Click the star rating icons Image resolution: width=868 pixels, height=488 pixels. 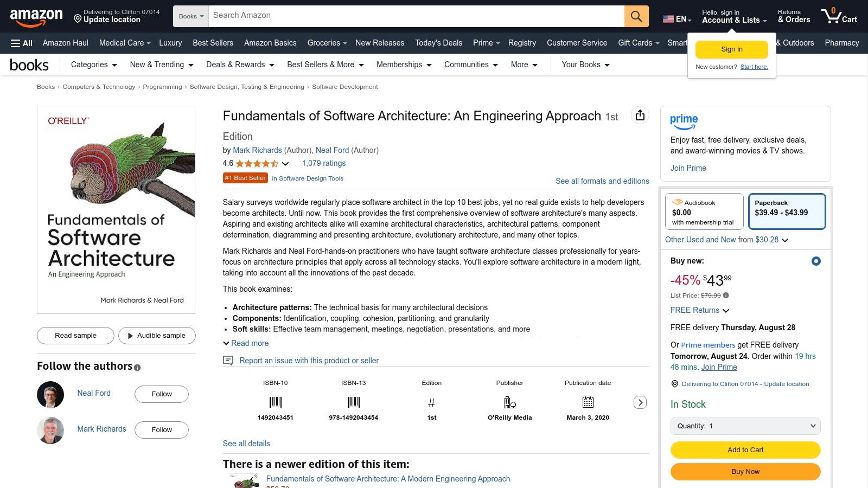257,163
